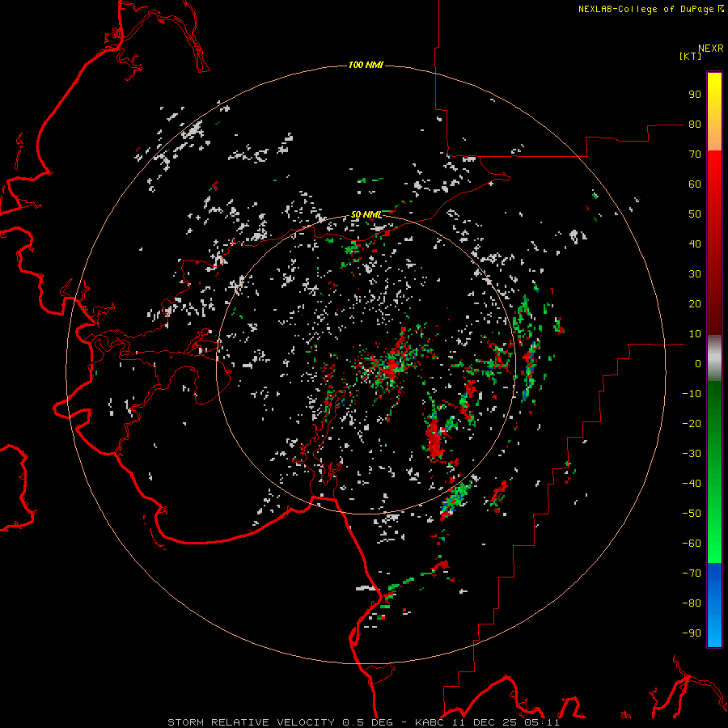Click the 30 value on the velocity scale
Image resolution: width=728 pixels, height=728 pixels.
(x=695, y=274)
